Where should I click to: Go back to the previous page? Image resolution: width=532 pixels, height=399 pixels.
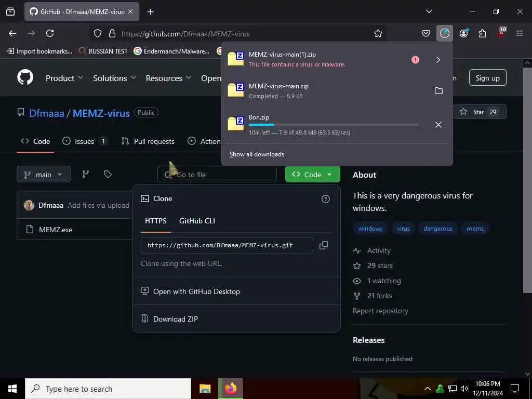click(x=12, y=33)
